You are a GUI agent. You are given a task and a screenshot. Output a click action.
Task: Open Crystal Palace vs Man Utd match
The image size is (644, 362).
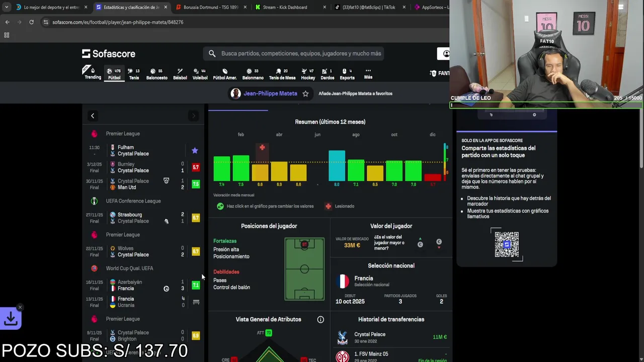(x=143, y=184)
